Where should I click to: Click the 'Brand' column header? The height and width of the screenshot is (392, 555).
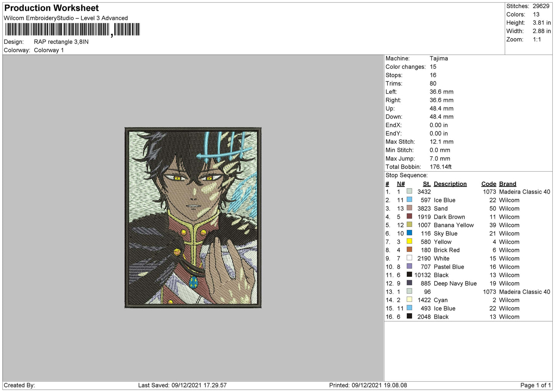[507, 184]
